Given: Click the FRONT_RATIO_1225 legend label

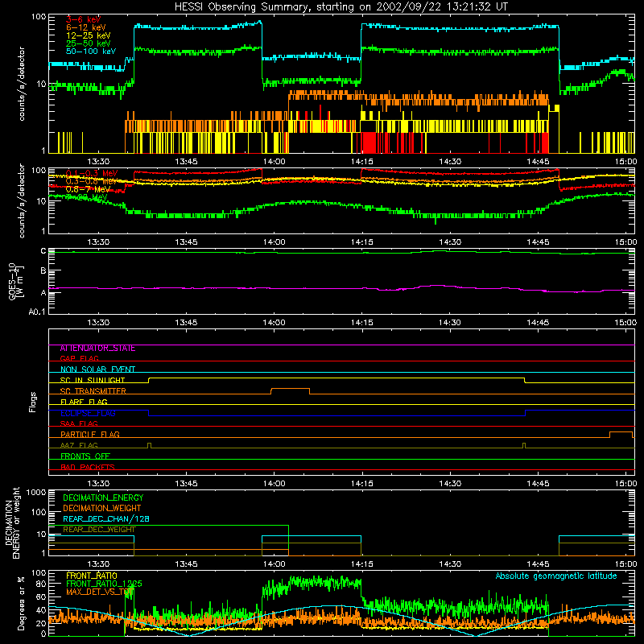Looking at the screenshot, I should pos(104,584).
